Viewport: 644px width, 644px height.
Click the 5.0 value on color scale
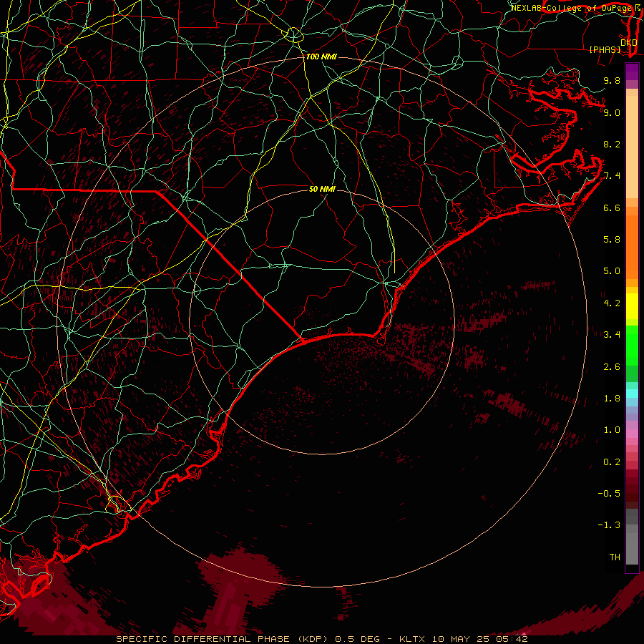[x=612, y=271]
